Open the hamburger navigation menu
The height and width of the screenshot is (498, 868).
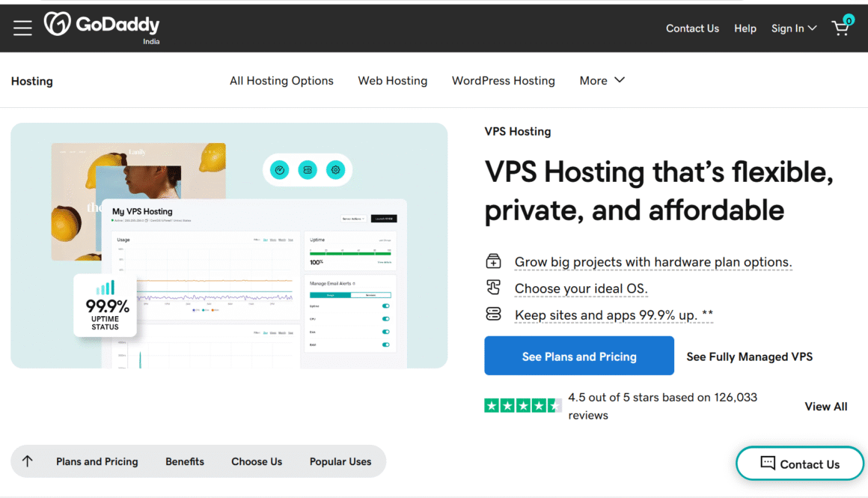pyautogui.click(x=22, y=28)
